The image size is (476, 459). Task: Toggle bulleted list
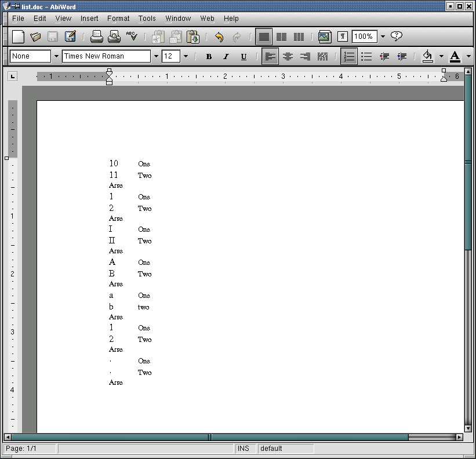coord(367,56)
